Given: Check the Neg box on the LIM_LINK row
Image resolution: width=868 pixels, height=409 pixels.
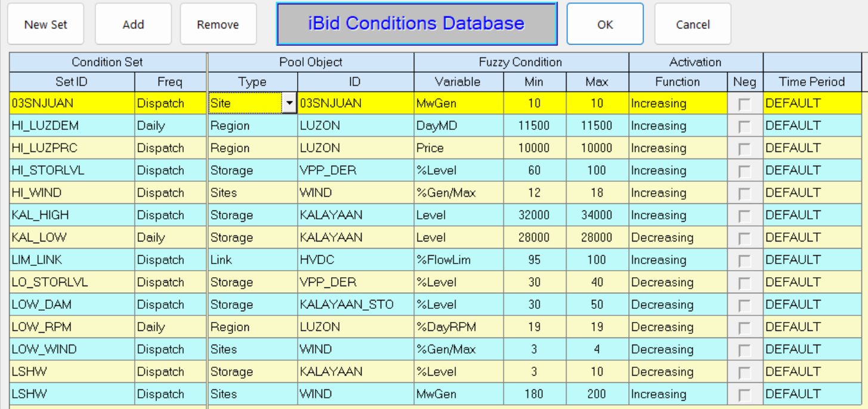Looking at the screenshot, I should pos(745,259).
